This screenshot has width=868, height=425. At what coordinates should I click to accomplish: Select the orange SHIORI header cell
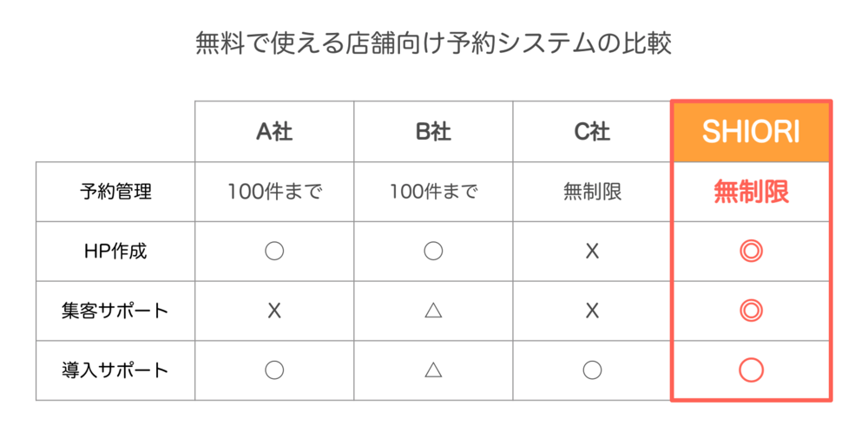pos(751,132)
